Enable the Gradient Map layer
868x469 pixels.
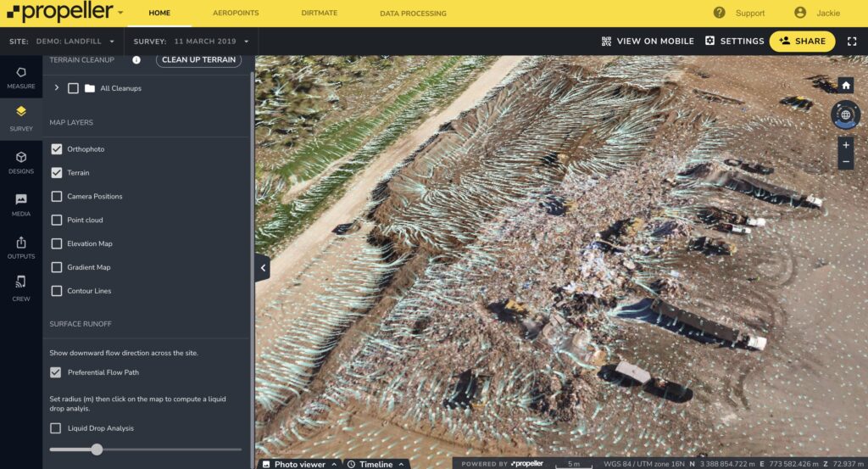(57, 267)
